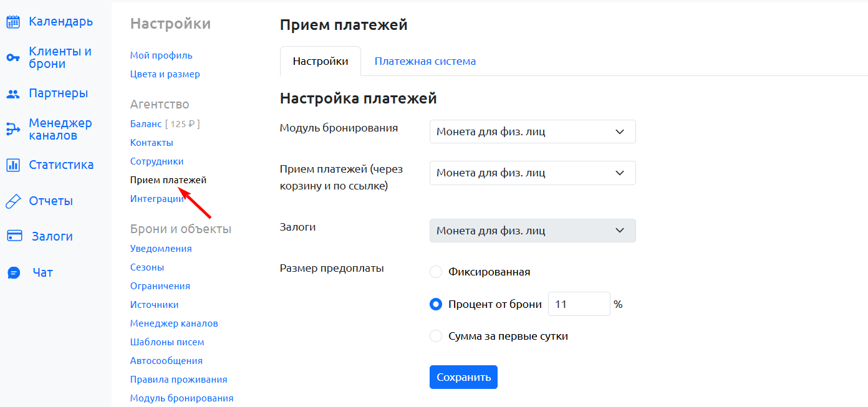The image size is (868, 407).
Task: Go to Автосообщения settings
Action: (x=166, y=361)
